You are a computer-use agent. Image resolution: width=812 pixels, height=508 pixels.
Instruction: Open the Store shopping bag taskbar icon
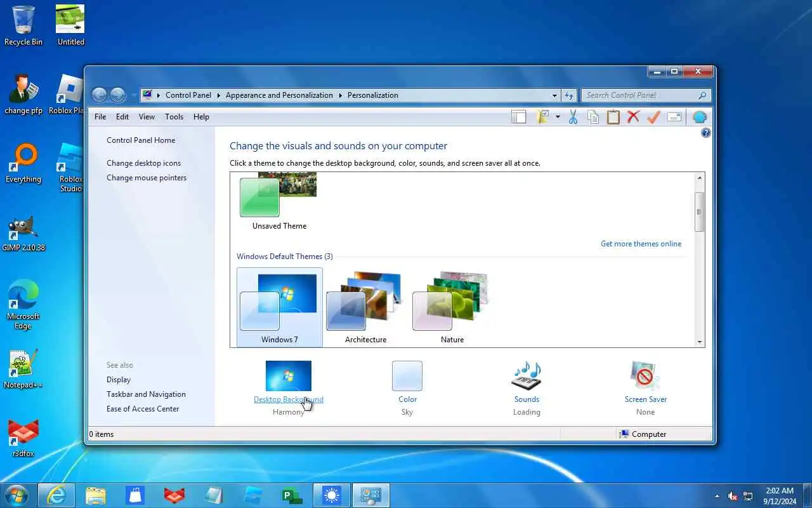[x=135, y=495]
